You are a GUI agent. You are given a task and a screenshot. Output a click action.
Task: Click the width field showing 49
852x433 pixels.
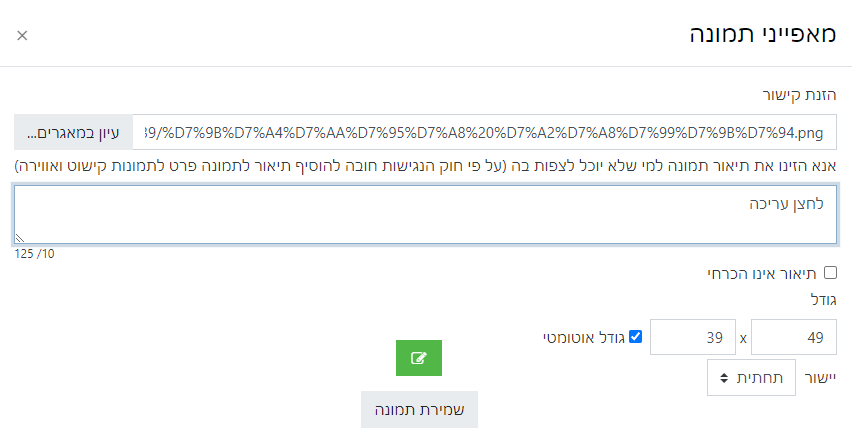(794, 337)
